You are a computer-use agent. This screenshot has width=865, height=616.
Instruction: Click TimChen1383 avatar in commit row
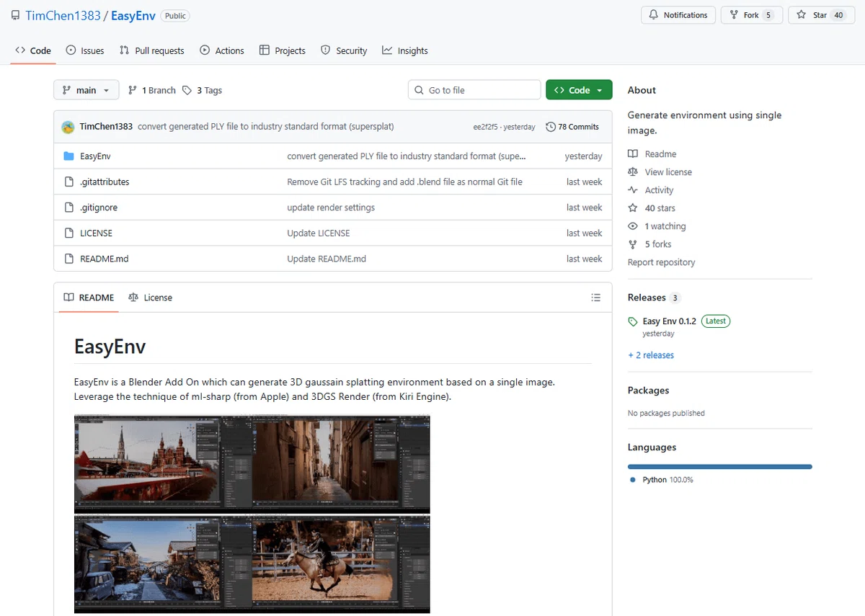click(x=68, y=127)
